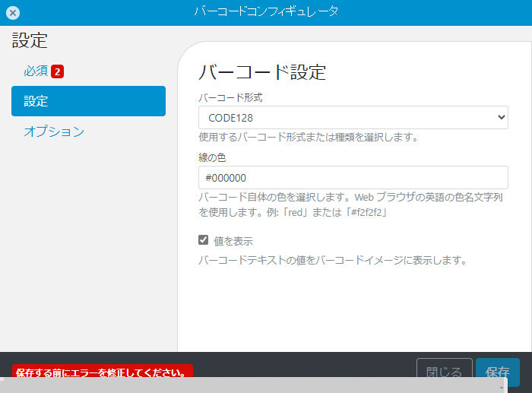The height and width of the screenshot is (393, 532).
Task: Select the 設定 tab in sidebar
Action: (x=89, y=101)
